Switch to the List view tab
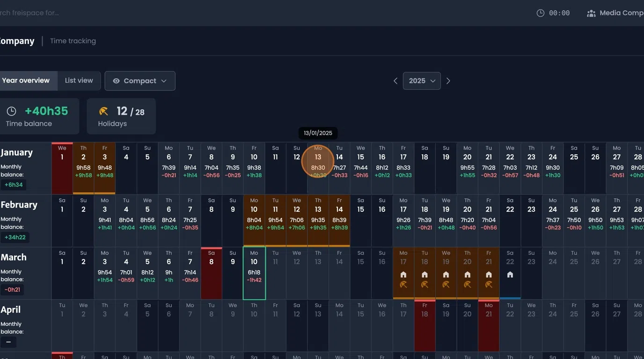644x359 pixels. (79, 80)
